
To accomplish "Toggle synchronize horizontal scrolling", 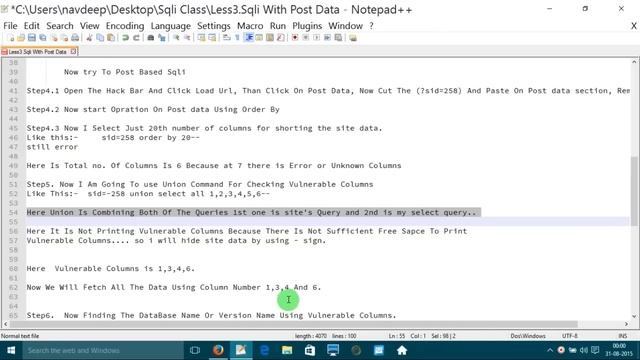I will point(212,38).
